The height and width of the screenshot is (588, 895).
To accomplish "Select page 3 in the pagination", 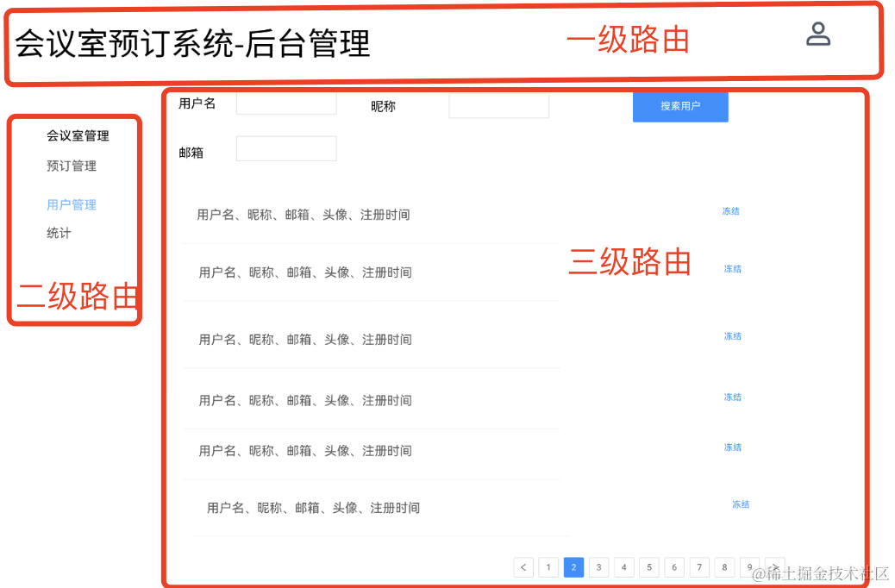I will [598, 567].
